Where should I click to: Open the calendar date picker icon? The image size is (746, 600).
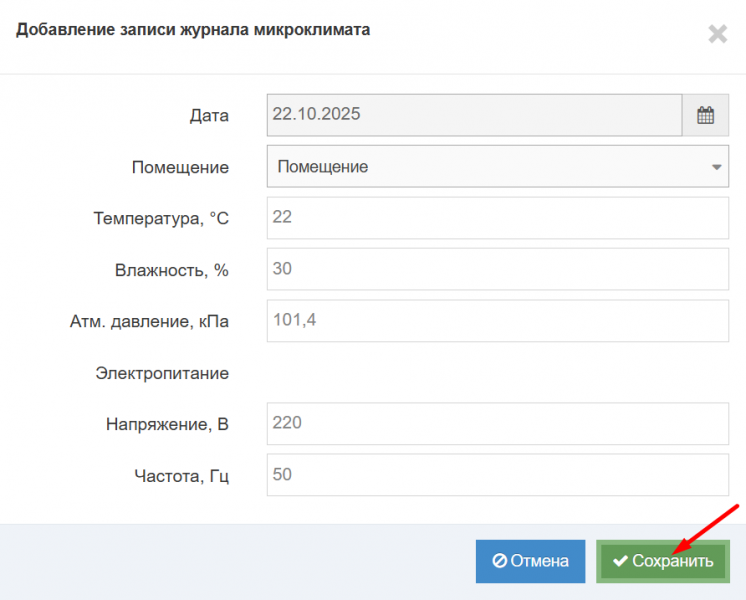tap(705, 115)
